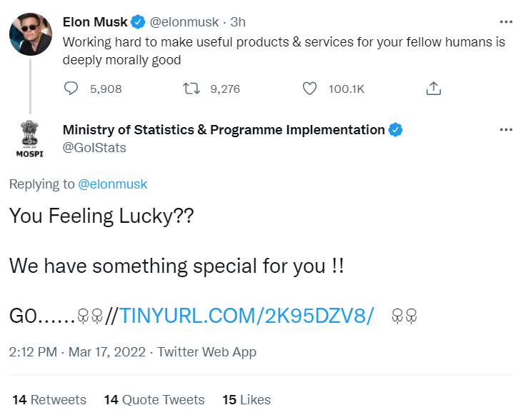
Task: View the 15 Likes list
Action: click(246, 400)
